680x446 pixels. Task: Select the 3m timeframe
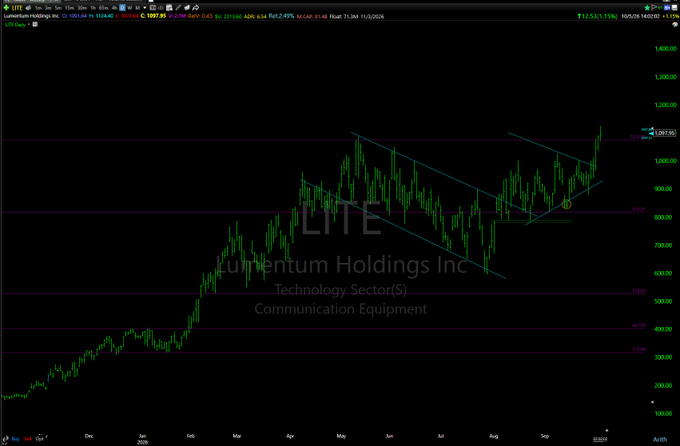[48, 8]
